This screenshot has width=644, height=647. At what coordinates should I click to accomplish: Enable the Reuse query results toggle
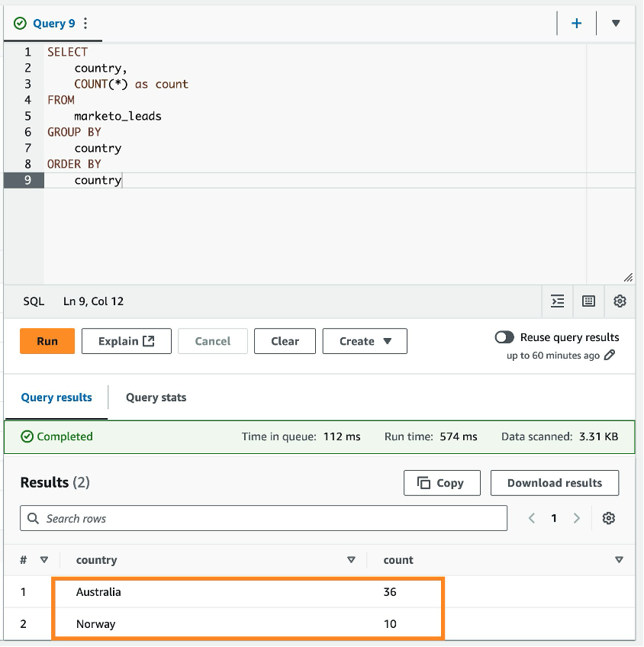pos(504,336)
